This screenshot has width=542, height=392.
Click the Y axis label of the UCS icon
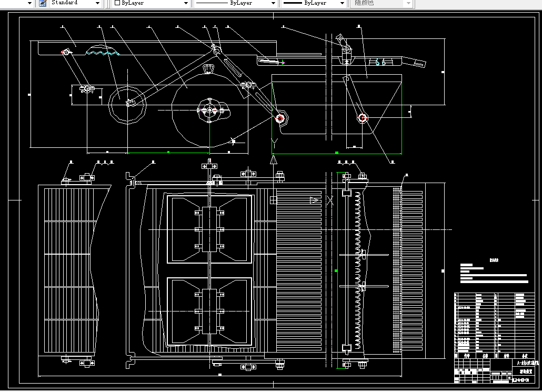[275, 143]
